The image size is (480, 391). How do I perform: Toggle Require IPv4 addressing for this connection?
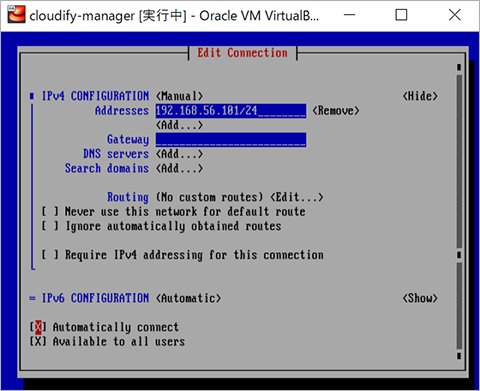point(50,255)
